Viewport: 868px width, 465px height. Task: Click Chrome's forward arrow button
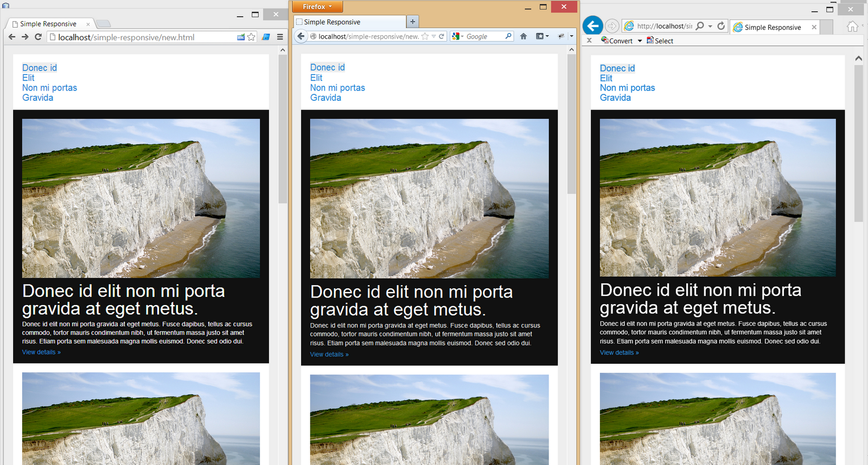(25, 37)
